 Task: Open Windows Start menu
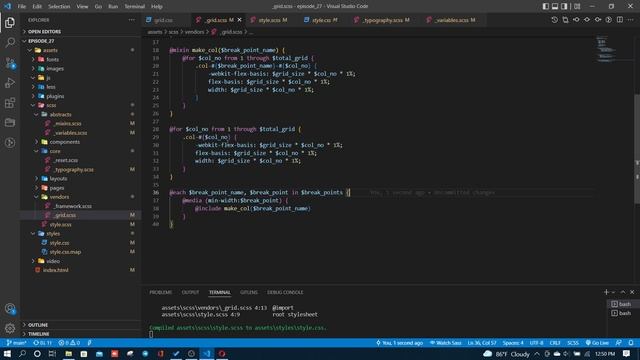pyautogui.click(x=7, y=353)
